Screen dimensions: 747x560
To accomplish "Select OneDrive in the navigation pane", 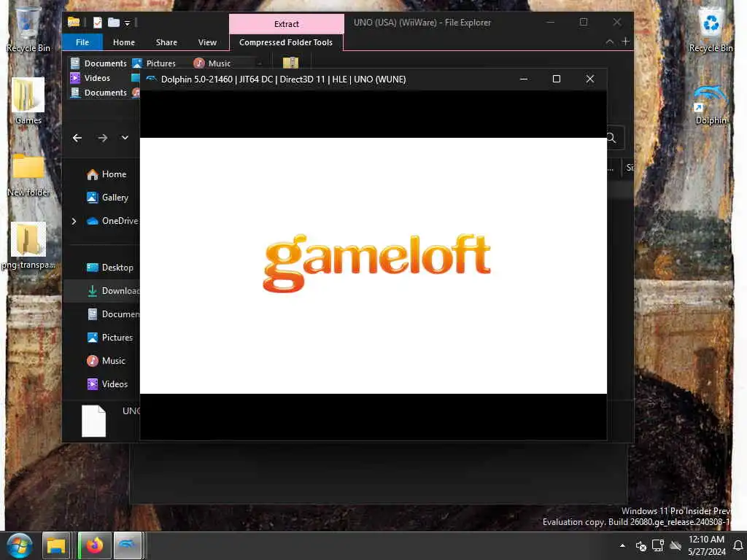I will pos(112,221).
